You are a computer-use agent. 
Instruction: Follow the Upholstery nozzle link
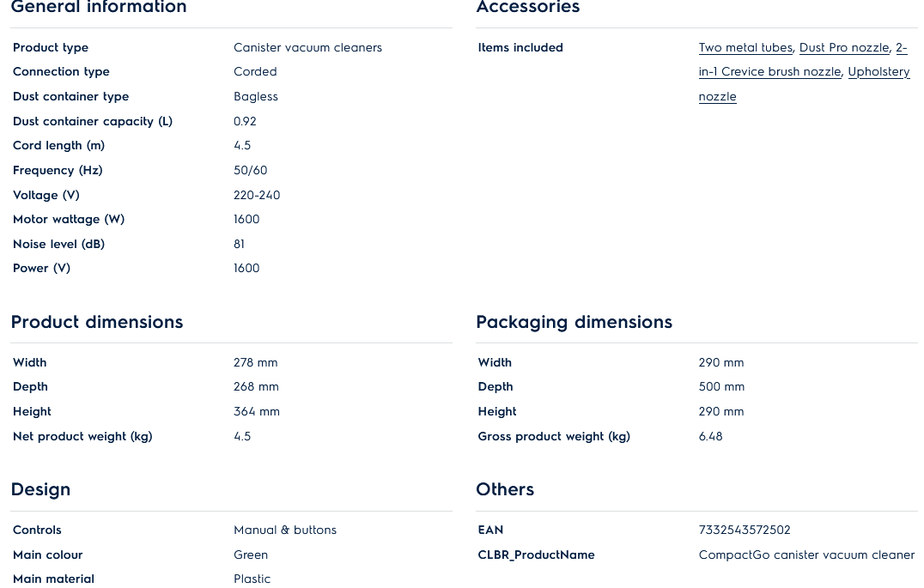pos(878,72)
